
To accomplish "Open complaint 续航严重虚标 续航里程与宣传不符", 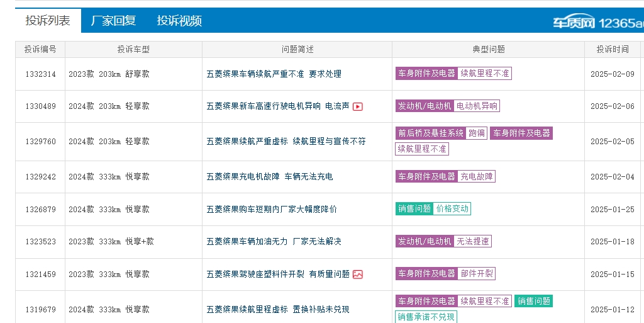I will tap(286, 142).
